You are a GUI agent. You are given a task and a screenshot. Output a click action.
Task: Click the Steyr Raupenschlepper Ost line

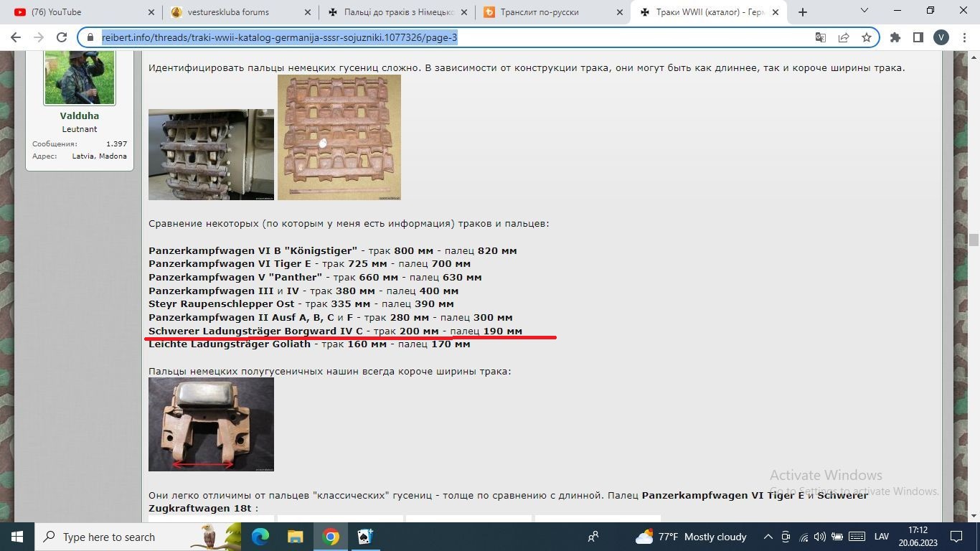pyautogui.click(x=301, y=303)
